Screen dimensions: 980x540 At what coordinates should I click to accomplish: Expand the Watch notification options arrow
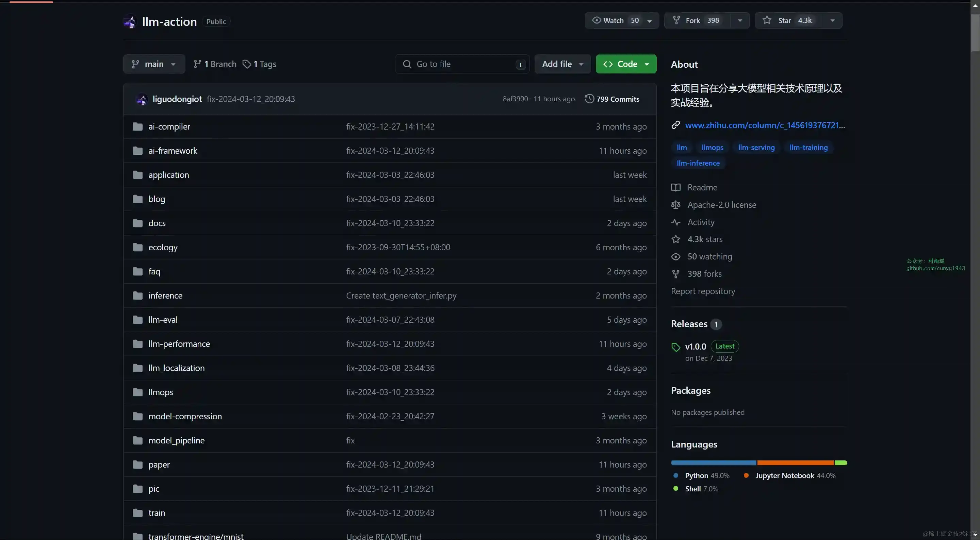pos(650,21)
